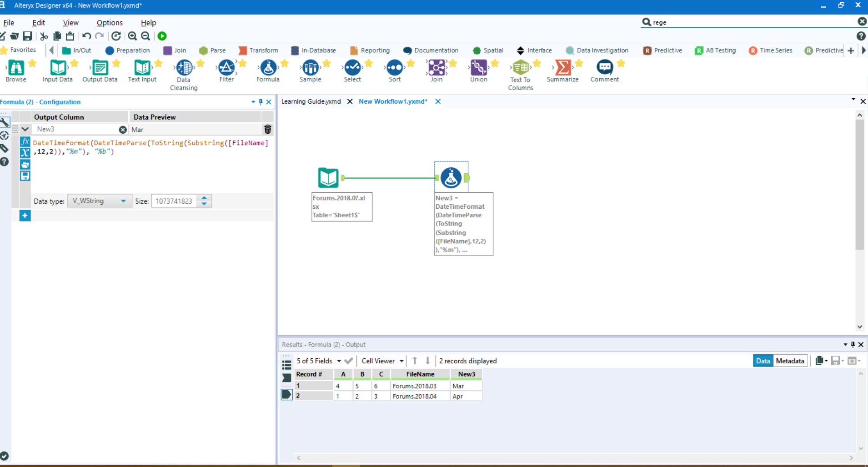
Task: Increase Size value with the up stepper arrow
Action: [204, 198]
